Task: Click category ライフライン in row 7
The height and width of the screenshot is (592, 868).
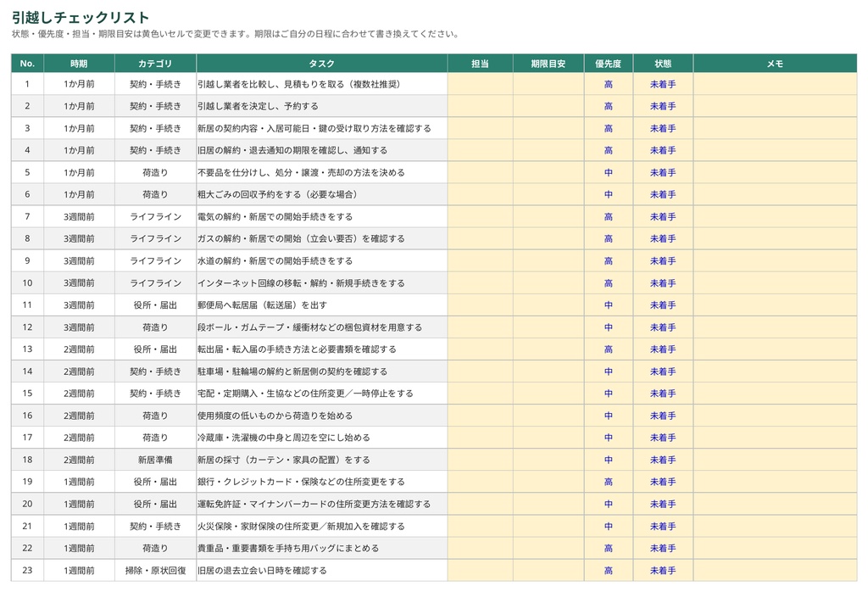Action: pyautogui.click(x=156, y=216)
